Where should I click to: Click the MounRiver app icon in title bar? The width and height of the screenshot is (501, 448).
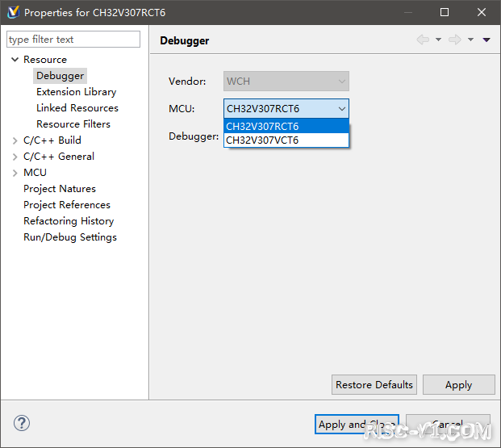[14, 12]
